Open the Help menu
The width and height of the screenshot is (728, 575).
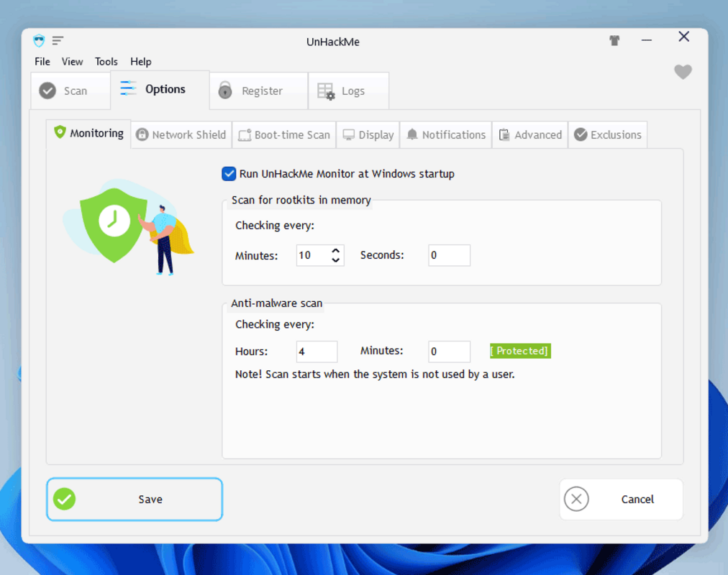coord(141,62)
